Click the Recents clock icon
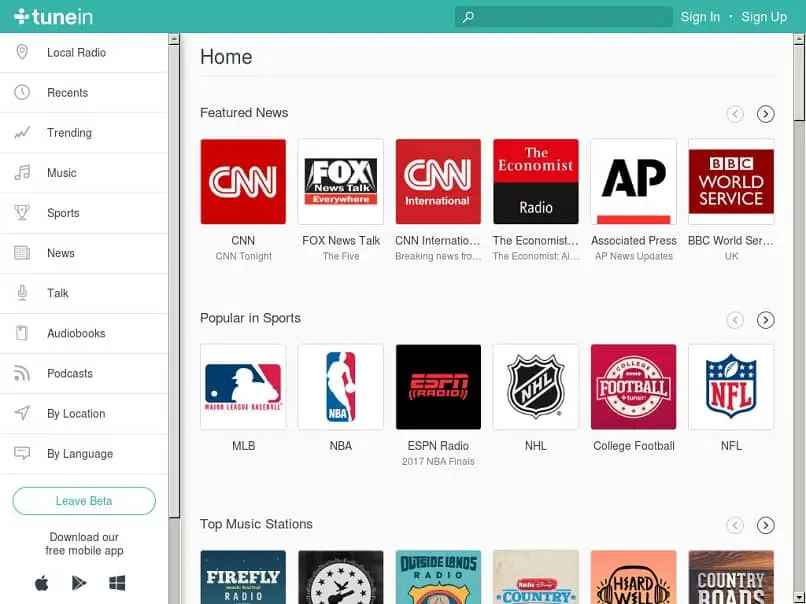The image size is (806, 604). click(22, 92)
